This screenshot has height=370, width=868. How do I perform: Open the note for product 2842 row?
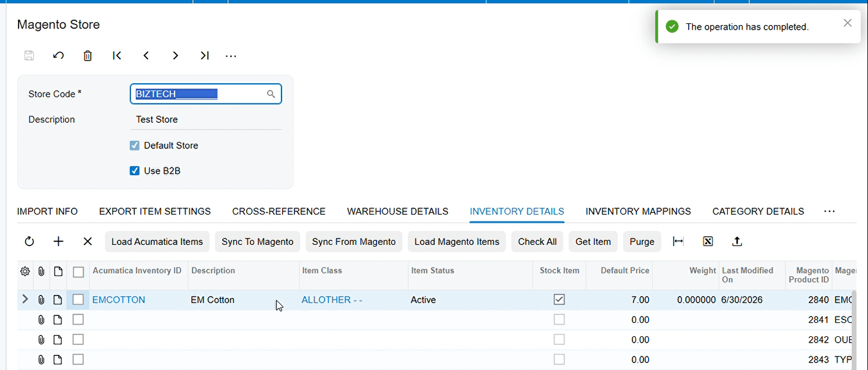[58, 340]
